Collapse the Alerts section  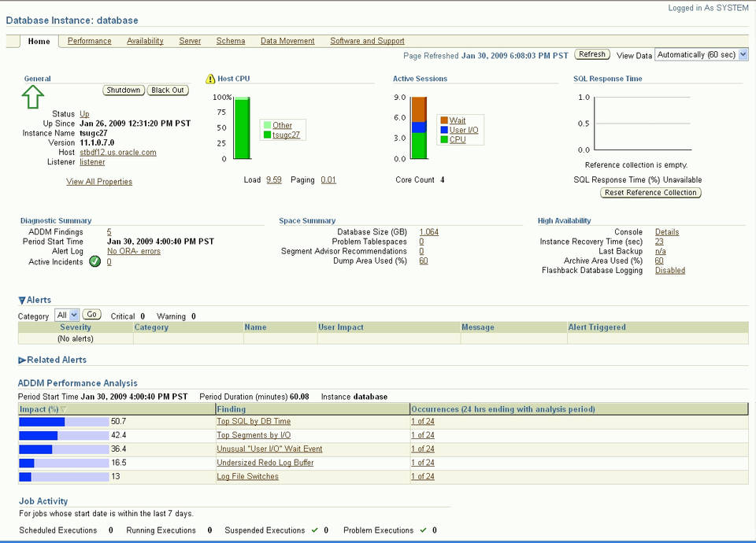(21, 299)
